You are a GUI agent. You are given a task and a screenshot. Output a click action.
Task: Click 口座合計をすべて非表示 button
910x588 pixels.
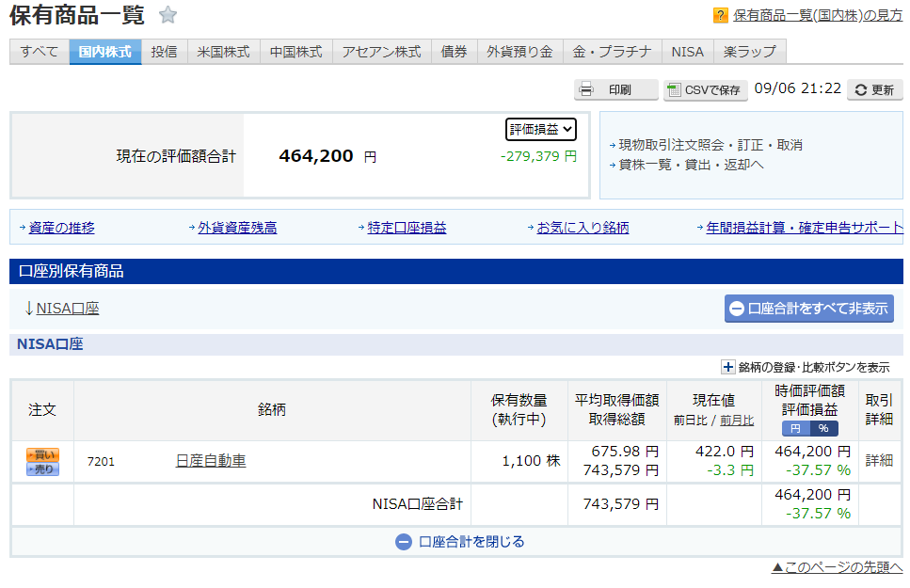pos(808,309)
